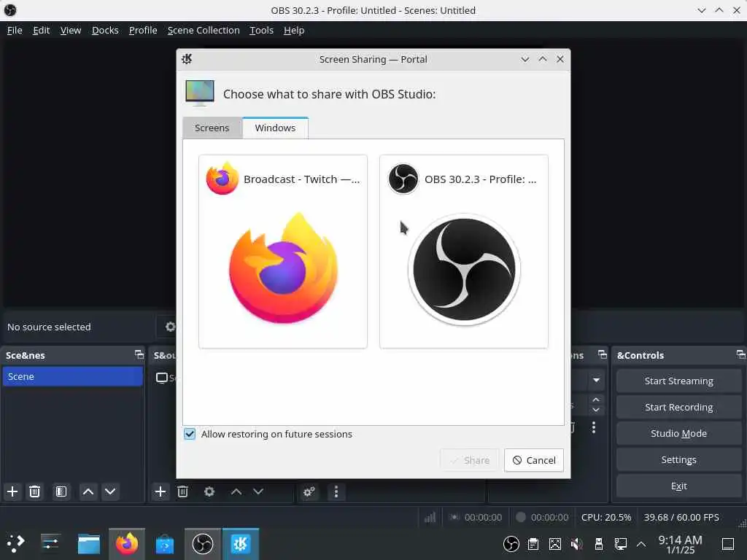Open transitions three-dot options menu

[594, 427]
